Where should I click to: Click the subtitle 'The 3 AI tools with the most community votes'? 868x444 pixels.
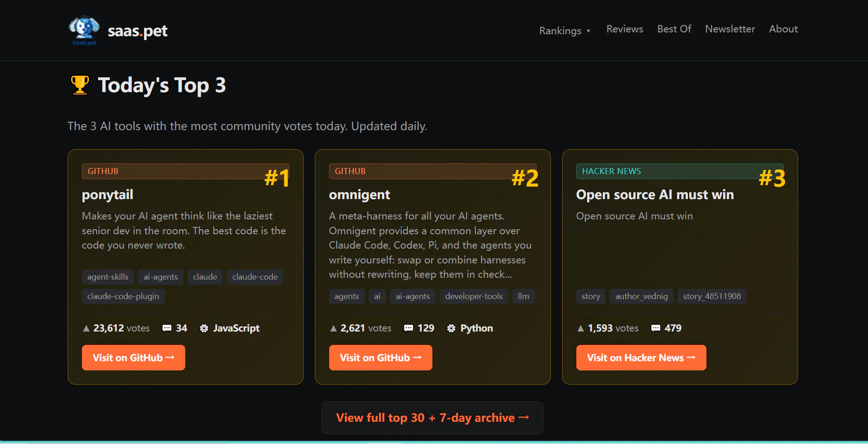click(247, 126)
